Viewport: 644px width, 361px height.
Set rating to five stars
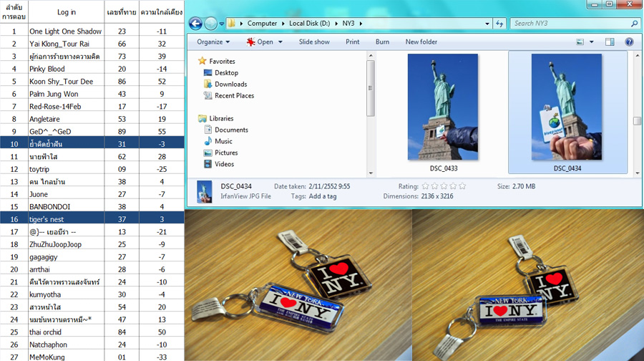click(x=462, y=186)
